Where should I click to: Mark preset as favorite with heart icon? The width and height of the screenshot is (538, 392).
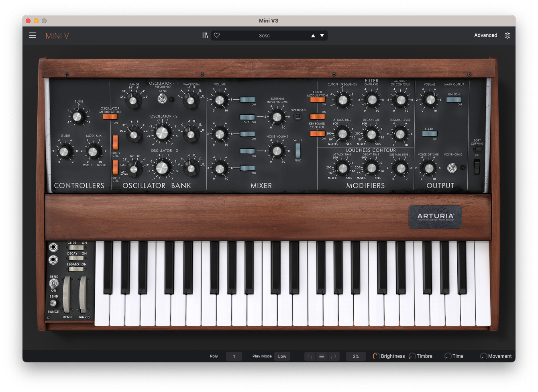click(x=217, y=35)
